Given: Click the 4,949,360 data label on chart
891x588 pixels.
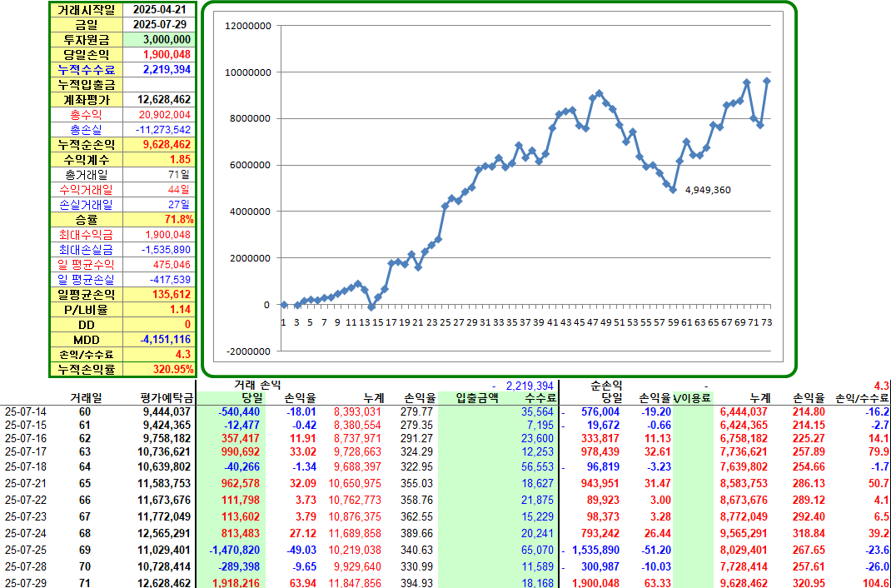Looking at the screenshot, I should click(708, 191).
